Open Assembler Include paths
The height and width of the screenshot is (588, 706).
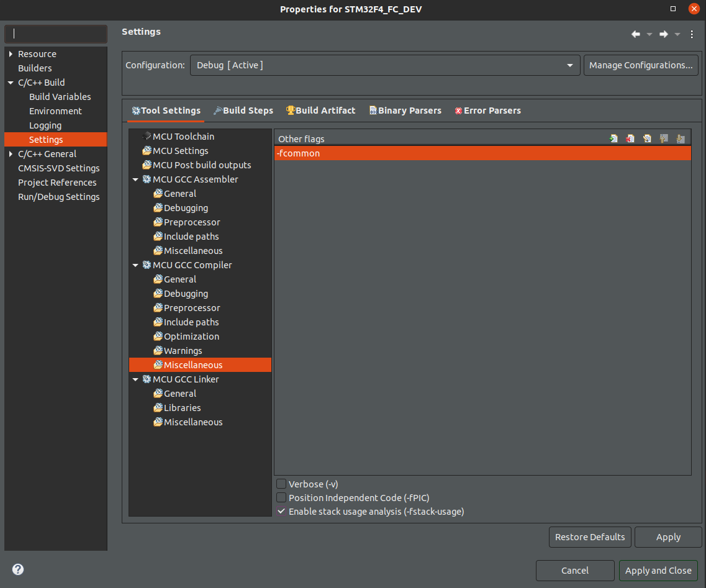tap(186, 237)
